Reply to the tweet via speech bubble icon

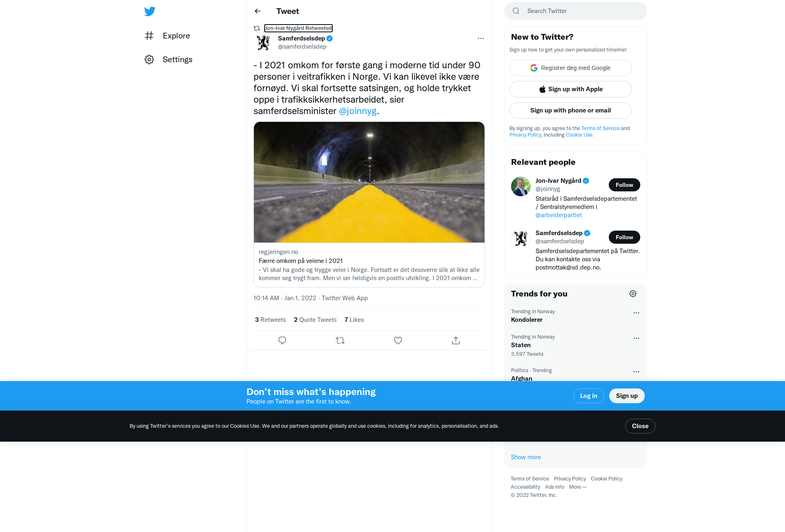tap(282, 340)
